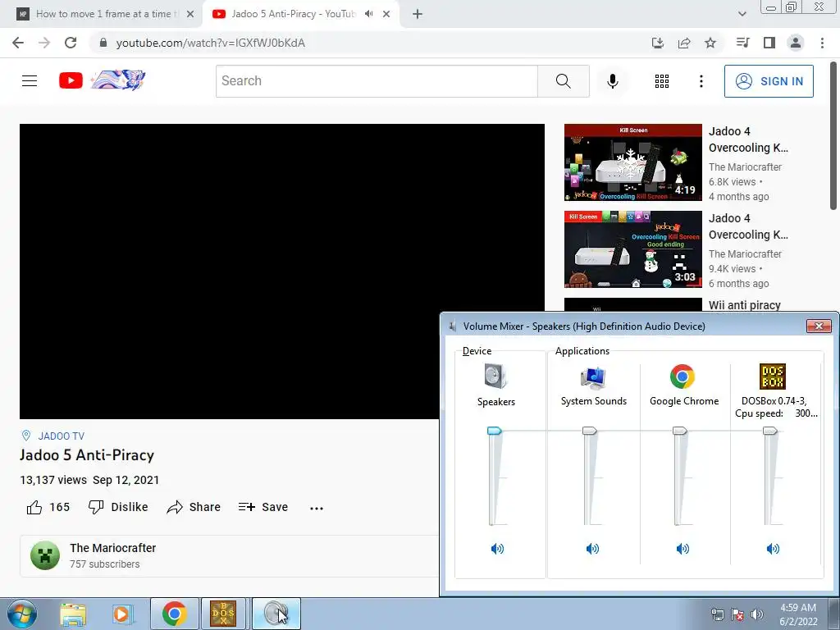
Task: Adjust the DOSBox volume slider
Action: click(x=770, y=431)
